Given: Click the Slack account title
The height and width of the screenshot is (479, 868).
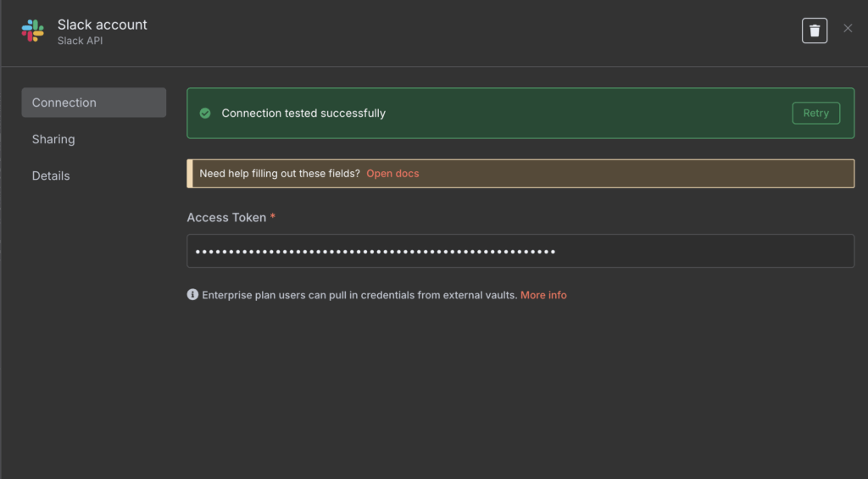Looking at the screenshot, I should (103, 25).
